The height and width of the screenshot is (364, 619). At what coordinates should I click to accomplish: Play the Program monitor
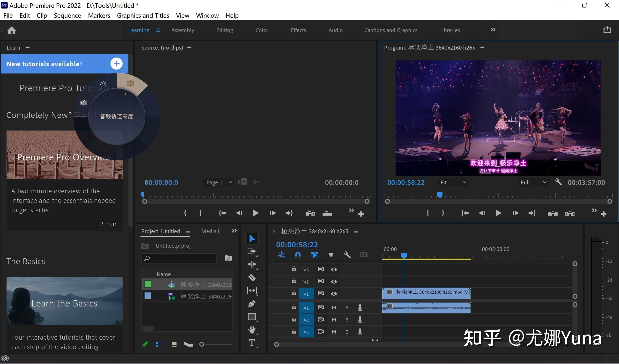click(x=498, y=213)
